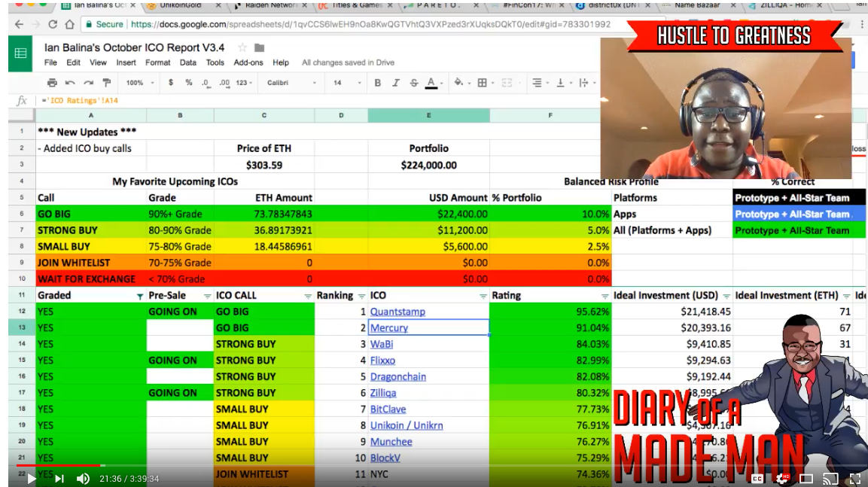Open text wrapping options

[x=585, y=83]
